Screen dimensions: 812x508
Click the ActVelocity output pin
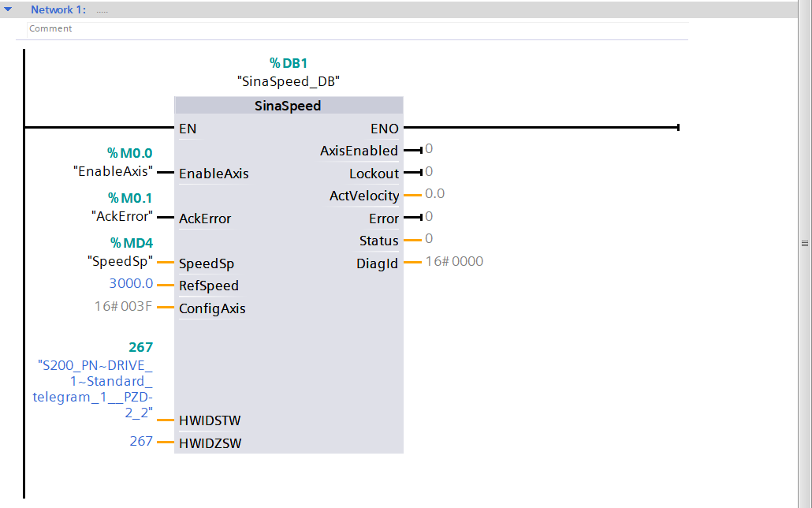tap(364, 196)
